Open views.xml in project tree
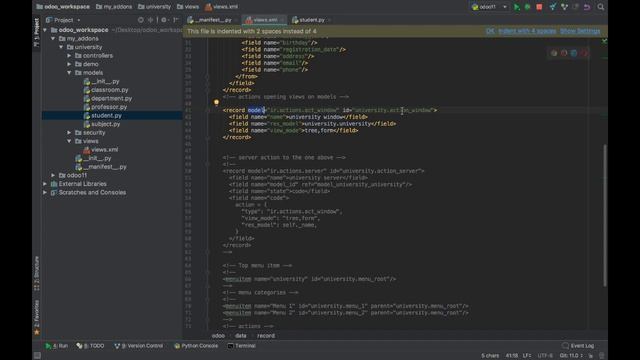This screenshot has height=360, width=640. 101,150
